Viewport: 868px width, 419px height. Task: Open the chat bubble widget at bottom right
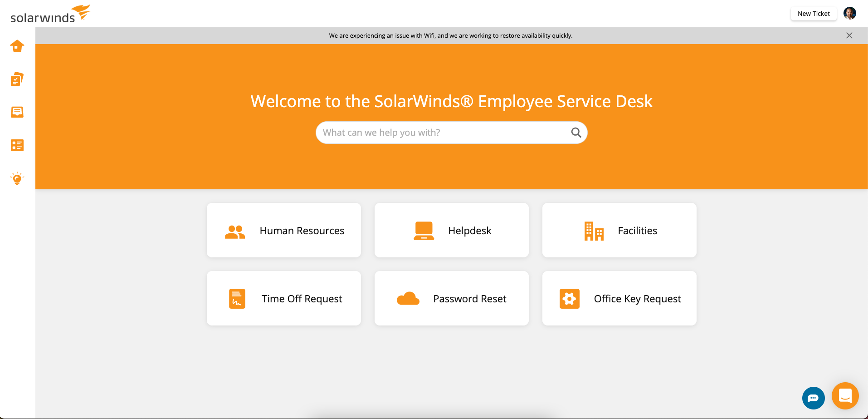[813, 398]
